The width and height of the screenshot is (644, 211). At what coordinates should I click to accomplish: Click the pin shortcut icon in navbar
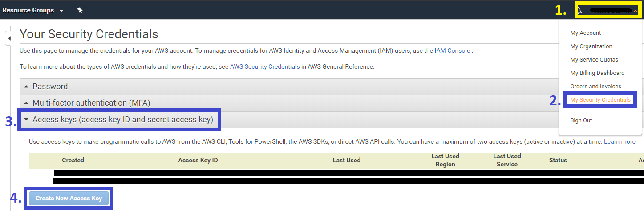tap(80, 10)
